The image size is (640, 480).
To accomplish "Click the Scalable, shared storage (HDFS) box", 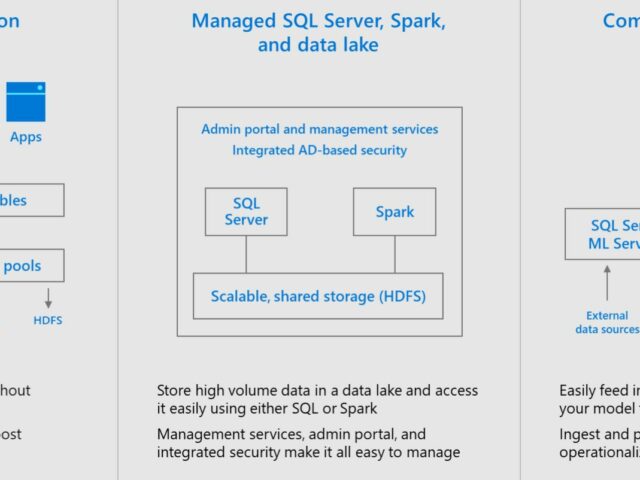I will [x=317, y=296].
